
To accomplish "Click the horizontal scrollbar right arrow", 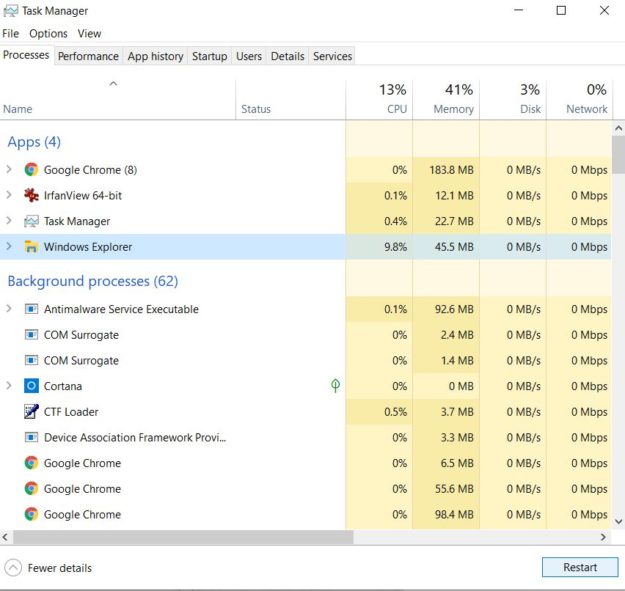I will pos(603,537).
